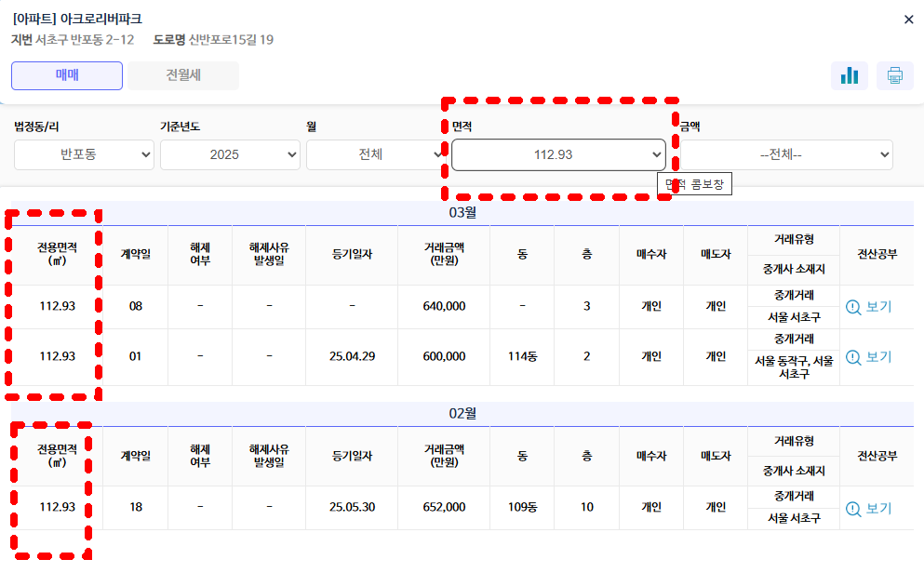
Task: Open the 금액 dropdown showing --전체--
Action: [x=786, y=155]
